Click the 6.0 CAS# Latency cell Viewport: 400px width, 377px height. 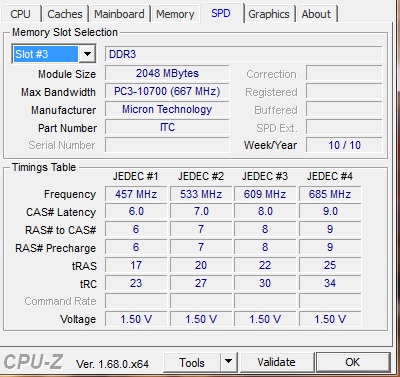coord(136,211)
